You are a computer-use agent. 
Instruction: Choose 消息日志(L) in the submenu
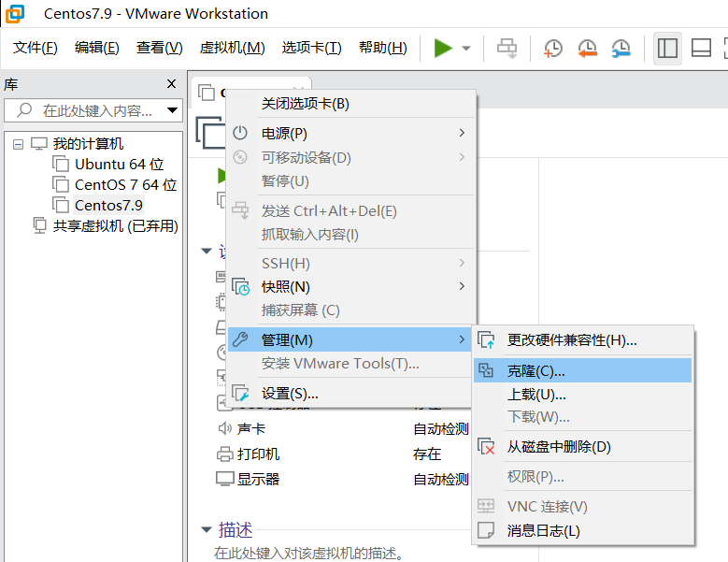tap(583, 530)
